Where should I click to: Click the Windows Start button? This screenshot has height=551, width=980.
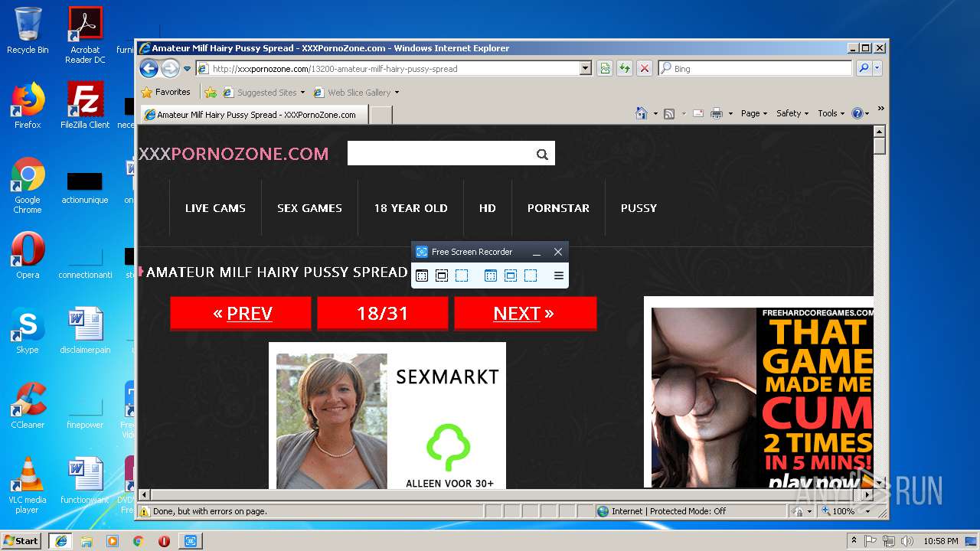click(x=21, y=540)
